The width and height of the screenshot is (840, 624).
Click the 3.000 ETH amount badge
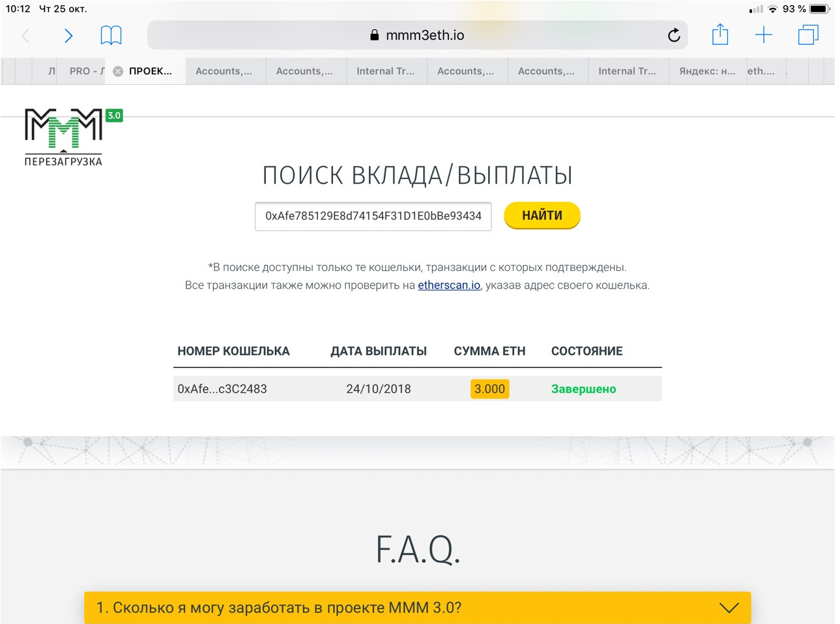pyautogui.click(x=489, y=389)
